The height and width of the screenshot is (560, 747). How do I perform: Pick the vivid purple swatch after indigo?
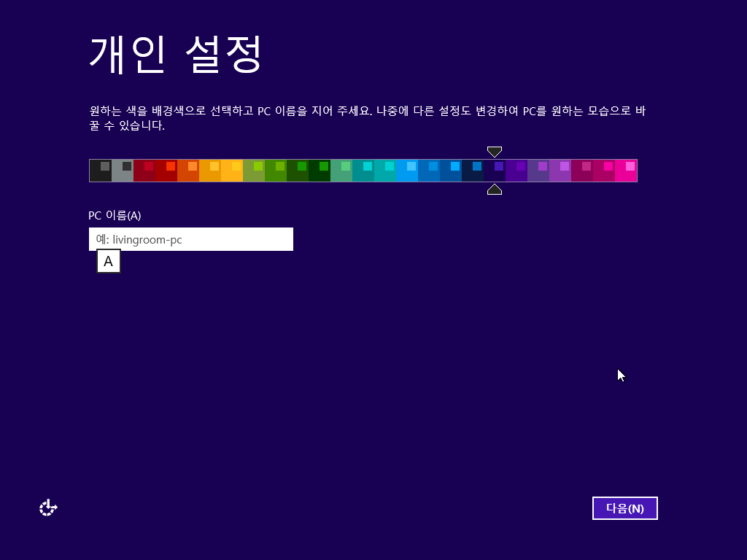pyautogui.click(x=517, y=171)
